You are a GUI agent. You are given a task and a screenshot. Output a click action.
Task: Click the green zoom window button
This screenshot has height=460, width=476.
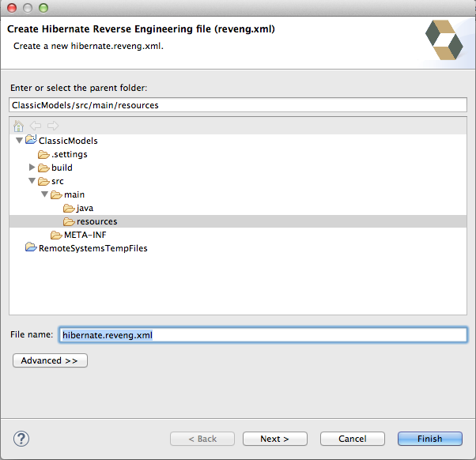(43, 8)
